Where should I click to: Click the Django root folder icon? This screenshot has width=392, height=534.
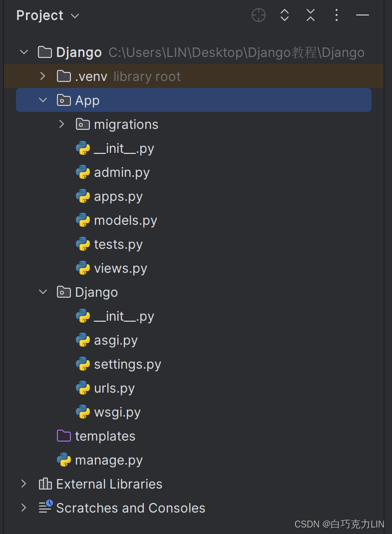pos(44,52)
